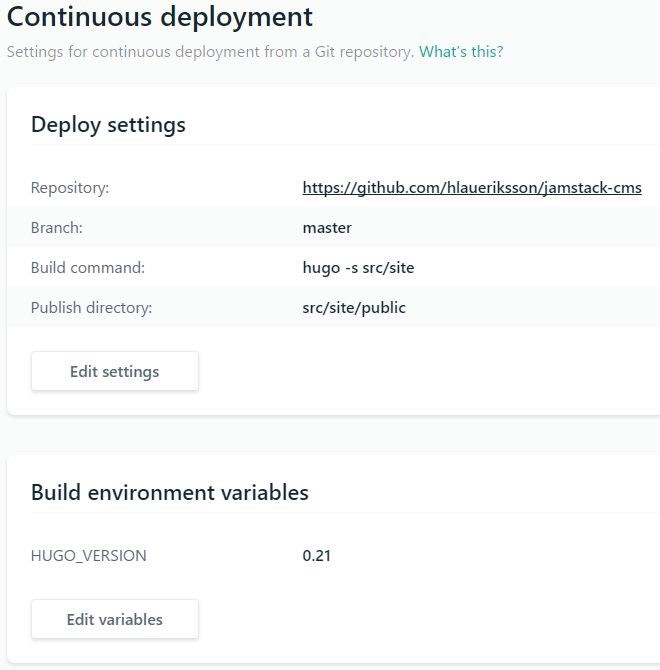Click the Edit settings button
Screen dimensions: 660x670
coord(114,371)
